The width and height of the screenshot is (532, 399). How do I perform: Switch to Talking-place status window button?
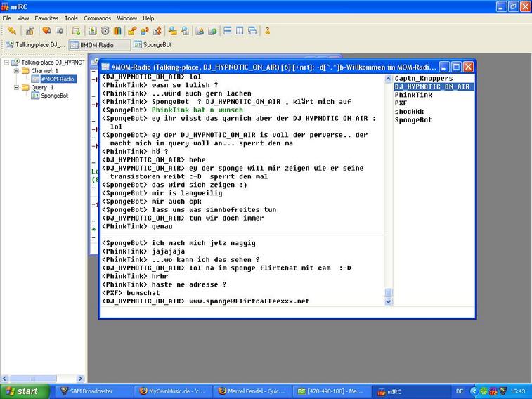pyautogui.click(x=35, y=45)
